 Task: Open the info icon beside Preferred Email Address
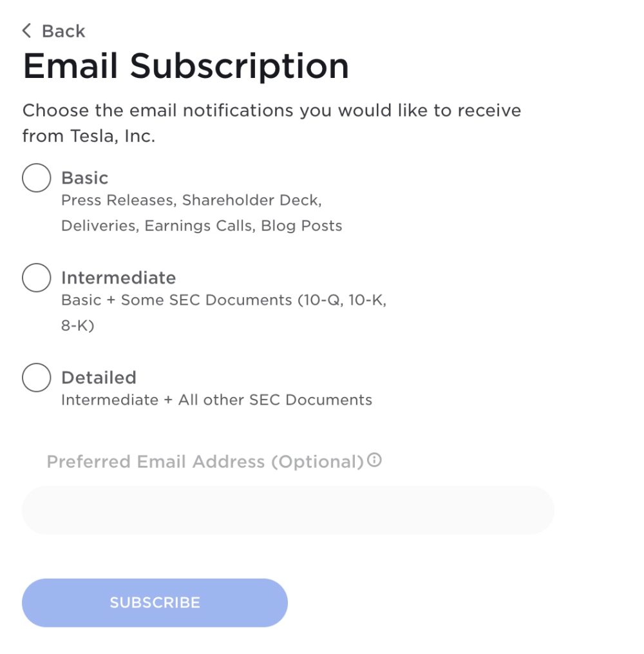pyautogui.click(x=374, y=461)
